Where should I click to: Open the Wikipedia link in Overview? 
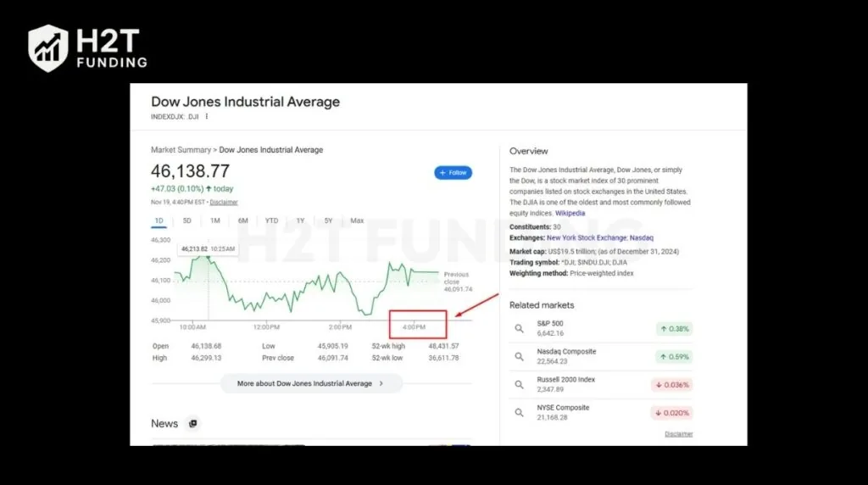[570, 213]
